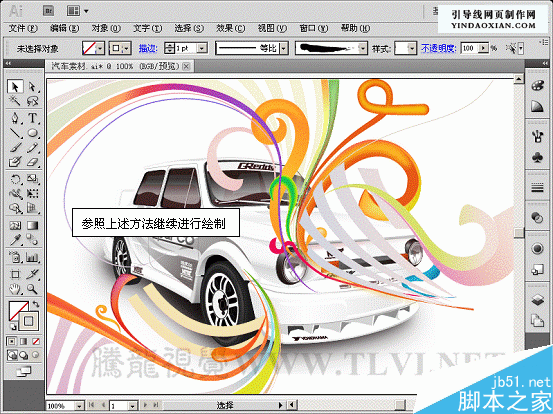Open the 文件 (File) menu
Viewport: 553px width, 414px height.
(23, 28)
